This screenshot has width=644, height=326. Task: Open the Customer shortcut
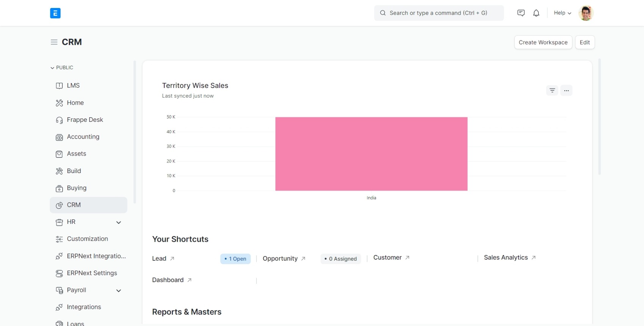point(387,257)
